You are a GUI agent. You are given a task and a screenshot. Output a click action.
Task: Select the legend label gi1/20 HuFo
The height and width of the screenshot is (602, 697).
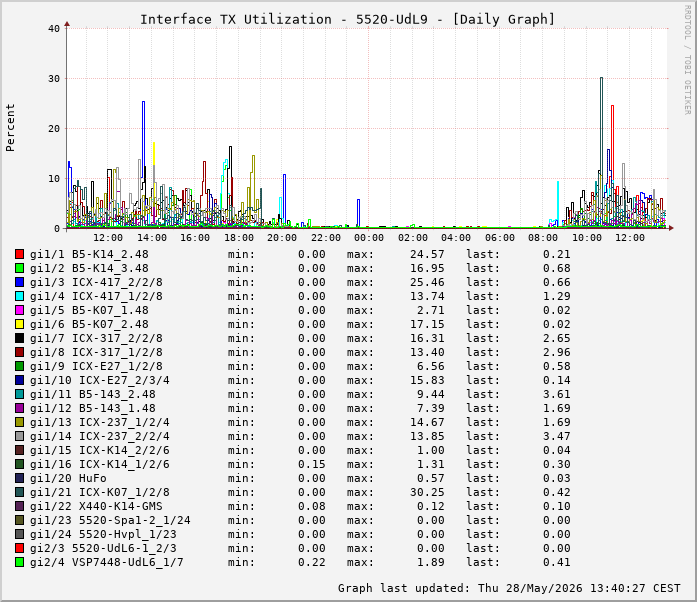coord(68,478)
